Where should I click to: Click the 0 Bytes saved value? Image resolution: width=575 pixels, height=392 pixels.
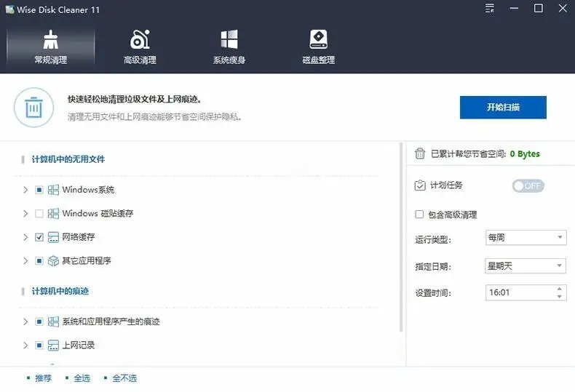525,154
